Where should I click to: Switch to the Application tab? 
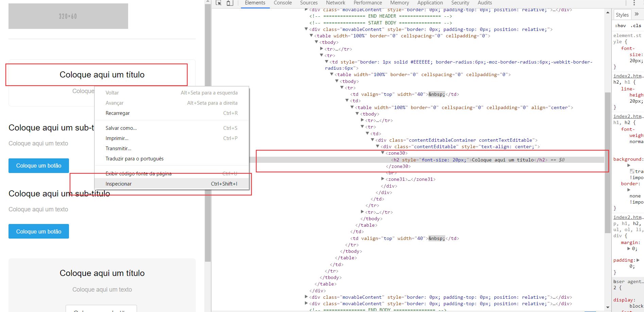pyautogui.click(x=430, y=3)
